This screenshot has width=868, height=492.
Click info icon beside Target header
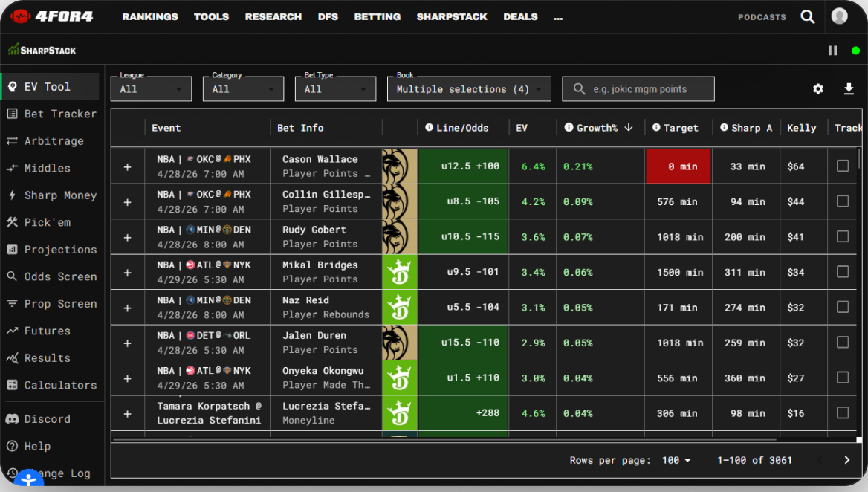pyautogui.click(x=656, y=127)
